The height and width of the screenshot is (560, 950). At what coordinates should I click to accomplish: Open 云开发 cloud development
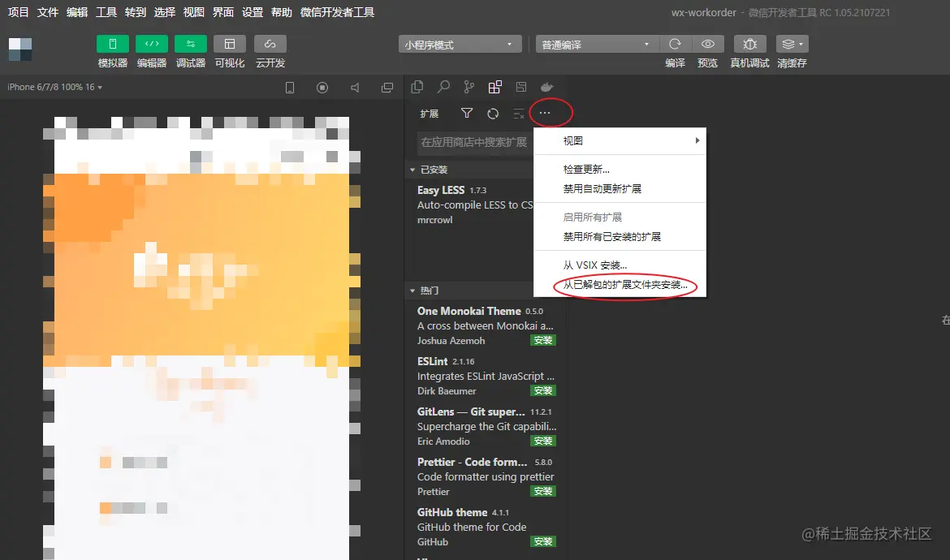(270, 44)
